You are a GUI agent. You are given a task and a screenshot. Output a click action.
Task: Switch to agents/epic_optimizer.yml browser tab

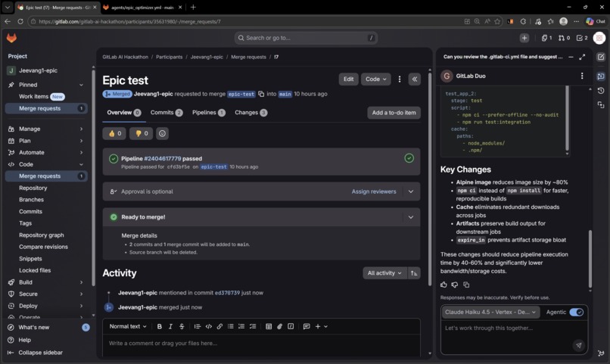142,8
